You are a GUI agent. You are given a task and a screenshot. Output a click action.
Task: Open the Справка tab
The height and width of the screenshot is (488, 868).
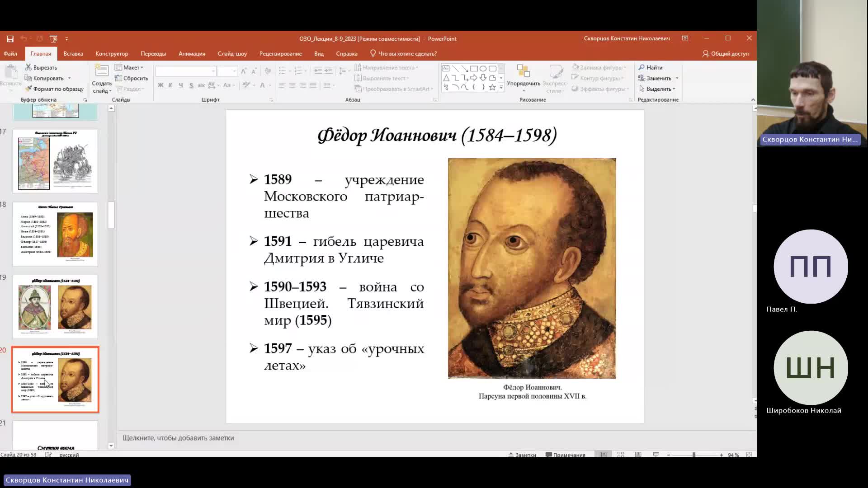click(x=347, y=54)
